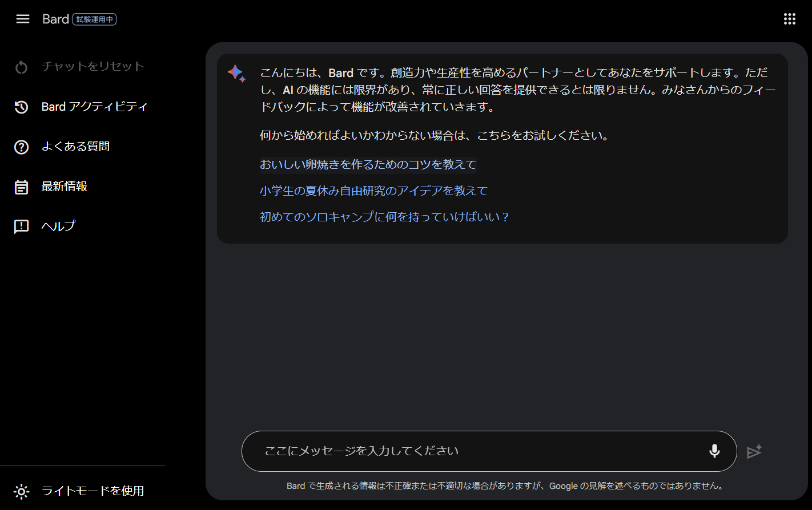Focus the ここにメッセージを入力してください input field

tap(489, 451)
